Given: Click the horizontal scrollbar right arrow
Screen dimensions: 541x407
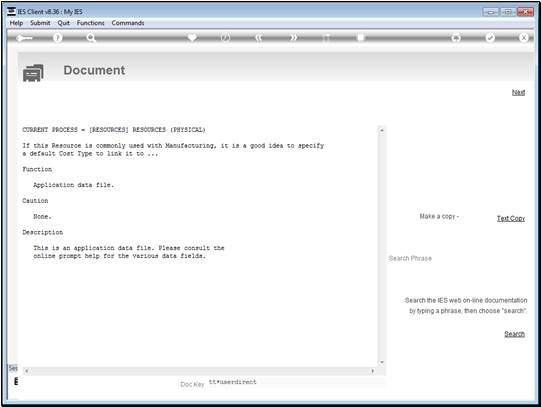Looking at the screenshot, I should click(x=373, y=371).
